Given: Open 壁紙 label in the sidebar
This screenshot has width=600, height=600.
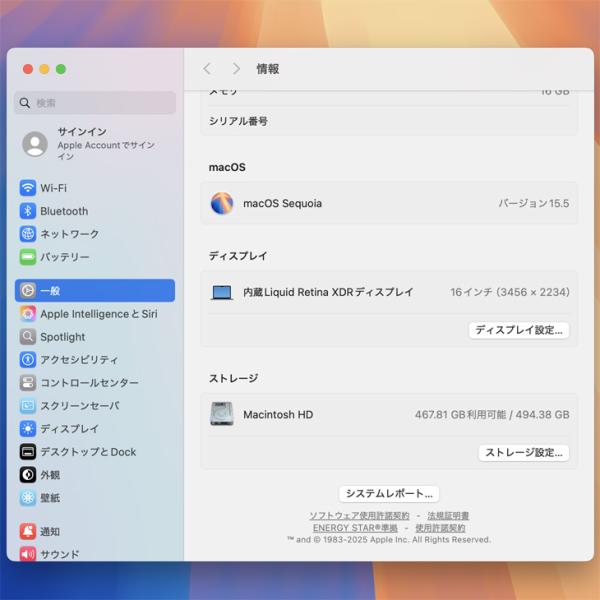Looking at the screenshot, I should [x=50, y=498].
